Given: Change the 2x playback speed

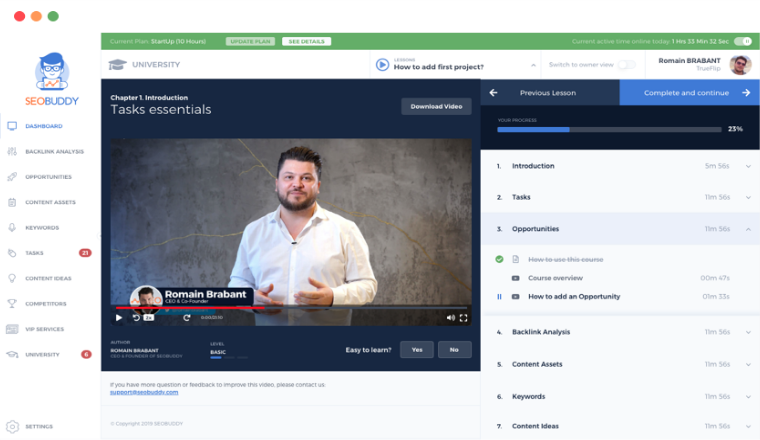Looking at the screenshot, I should pyautogui.click(x=149, y=318).
